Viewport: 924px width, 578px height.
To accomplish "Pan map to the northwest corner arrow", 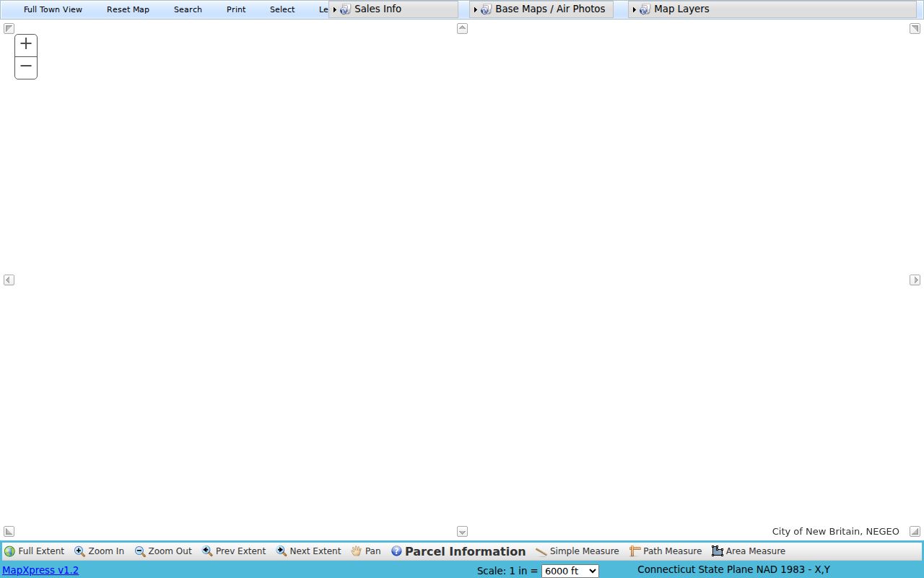I will click(x=9, y=29).
